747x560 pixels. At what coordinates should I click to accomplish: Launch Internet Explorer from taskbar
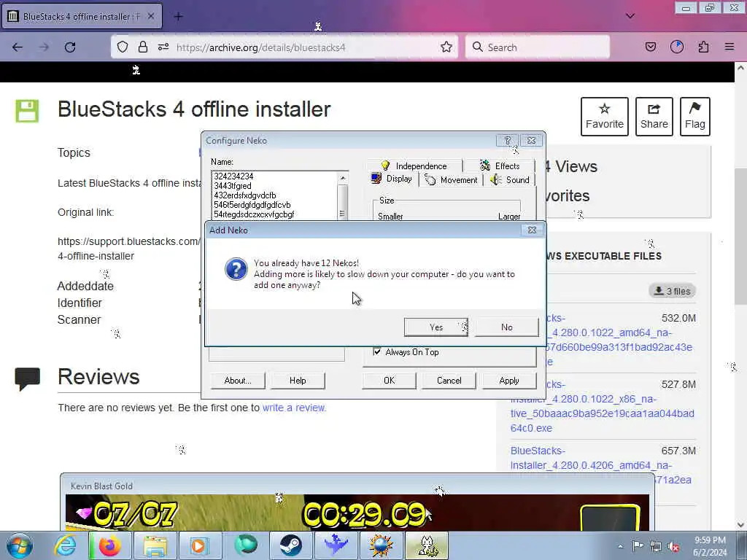click(x=65, y=545)
